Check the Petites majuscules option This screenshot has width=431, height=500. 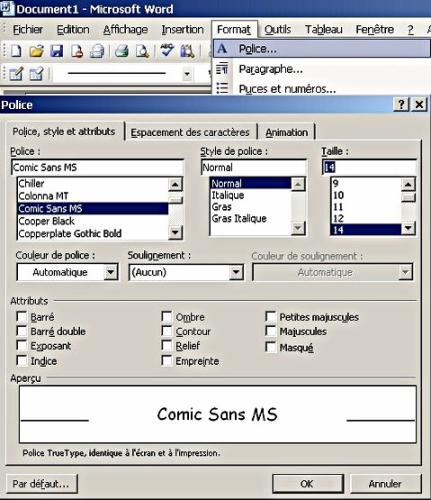(x=271, y=316)
